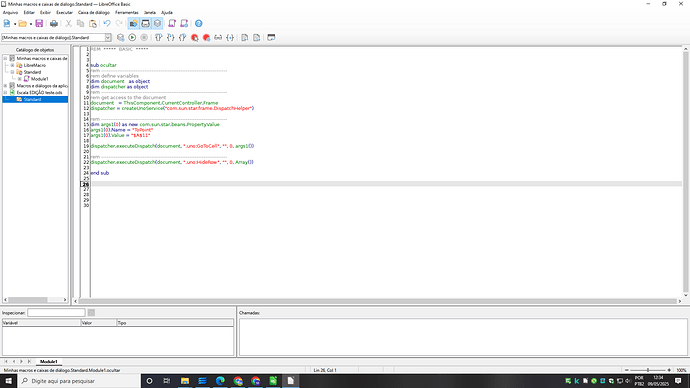690x388 pixels.
Task: Open the Caixa de diálogo menu
Action: (x=94, y=12)
